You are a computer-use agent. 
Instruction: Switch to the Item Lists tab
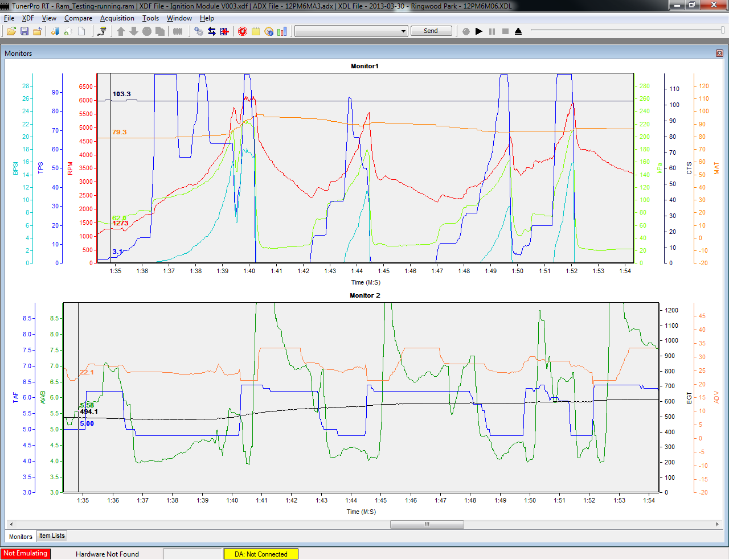[52, 536]
